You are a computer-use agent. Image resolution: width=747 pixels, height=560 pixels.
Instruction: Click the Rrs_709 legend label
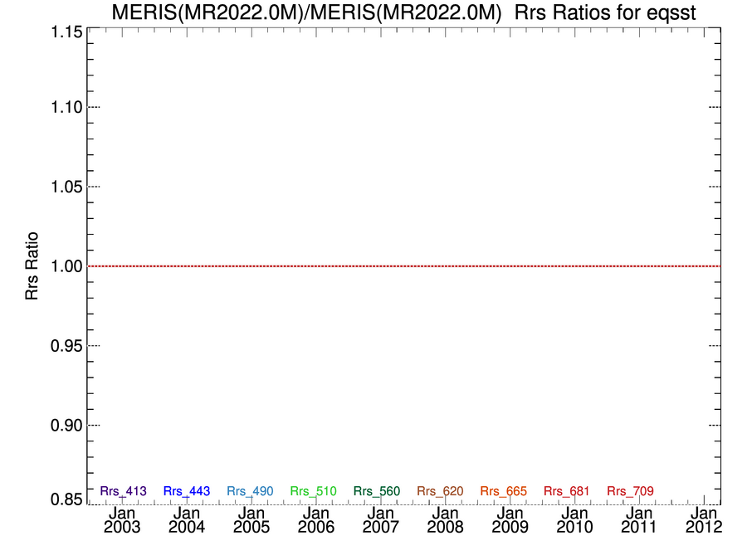pos(630,491)
